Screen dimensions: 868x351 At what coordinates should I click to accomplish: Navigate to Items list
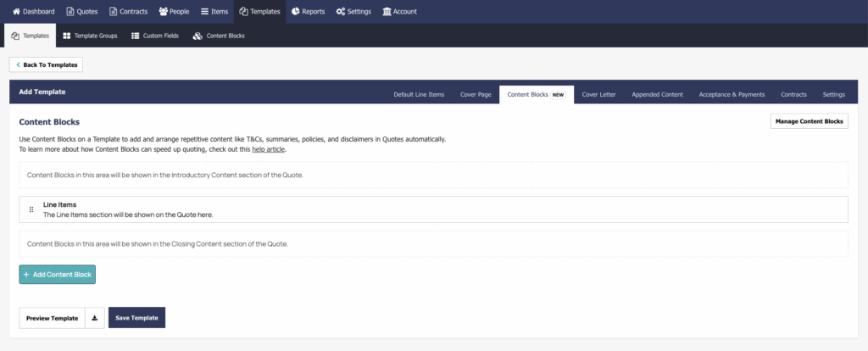pos(214,12)
